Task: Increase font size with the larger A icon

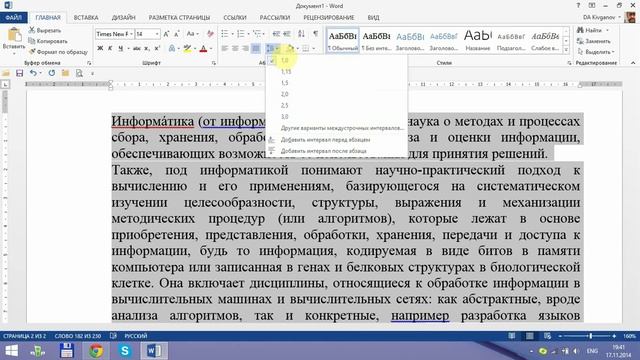Action: click(x=167, y=34)
